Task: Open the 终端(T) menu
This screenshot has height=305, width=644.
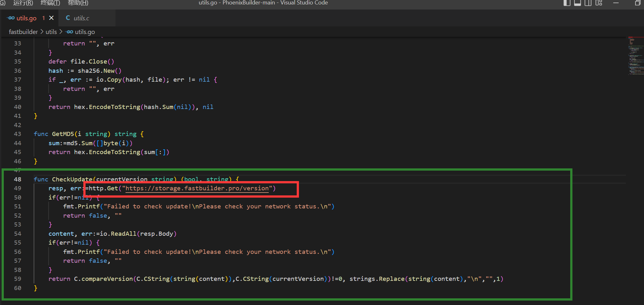Action: pos(50,3)
